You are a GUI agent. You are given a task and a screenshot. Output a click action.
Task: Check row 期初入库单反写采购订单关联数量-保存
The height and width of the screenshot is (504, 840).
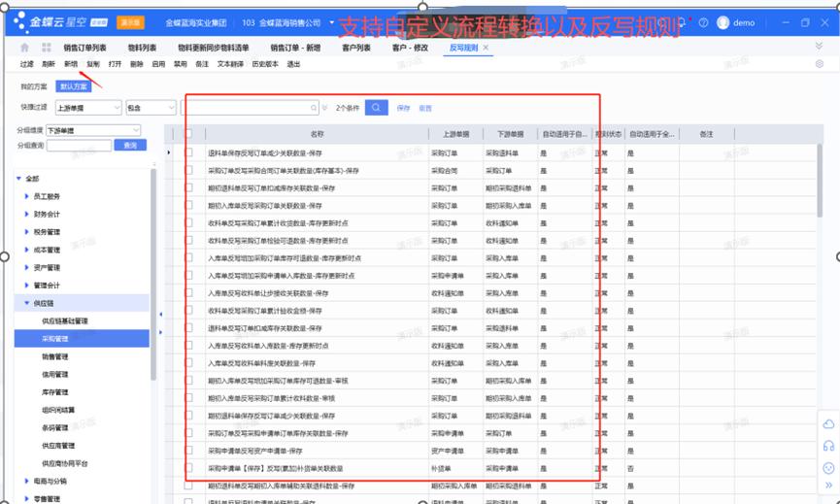(x=188, y=205)
